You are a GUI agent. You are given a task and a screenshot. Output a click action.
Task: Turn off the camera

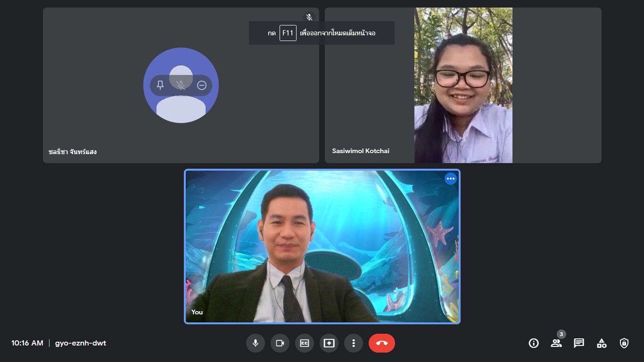280,343
